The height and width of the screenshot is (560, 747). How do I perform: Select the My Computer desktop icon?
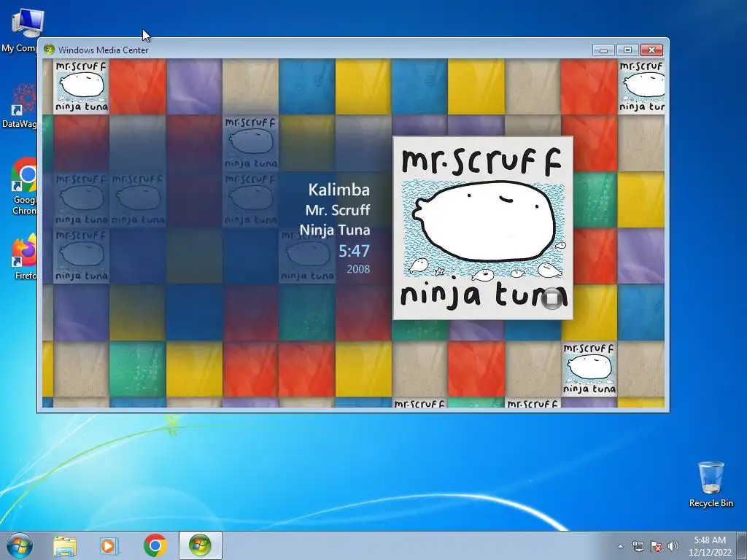[x=21, y=30]
